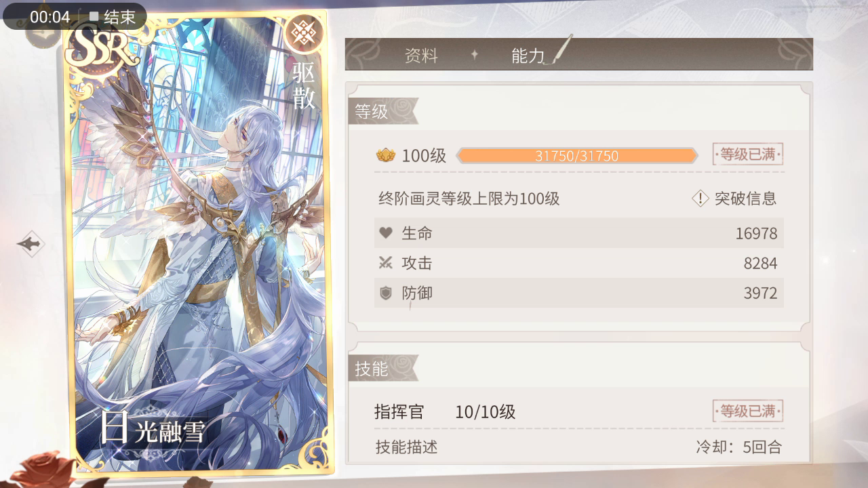Click the orange experience progress bar
Image resolution: width=868 pixels, height=488 pixels.
(577, 156)
